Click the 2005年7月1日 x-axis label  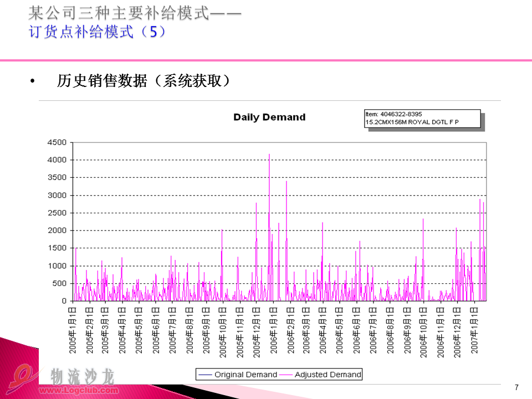coord(172,330)
